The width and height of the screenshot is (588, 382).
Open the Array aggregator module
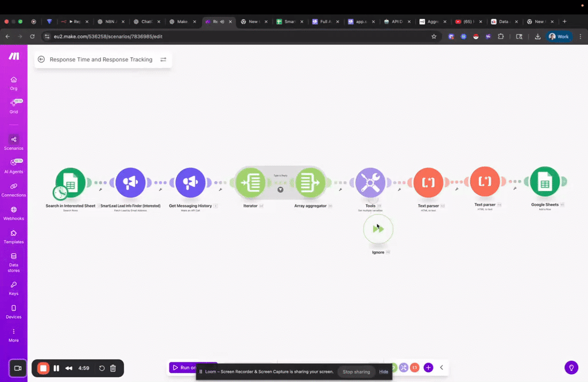pyautogui.click(x=310, y=182)
